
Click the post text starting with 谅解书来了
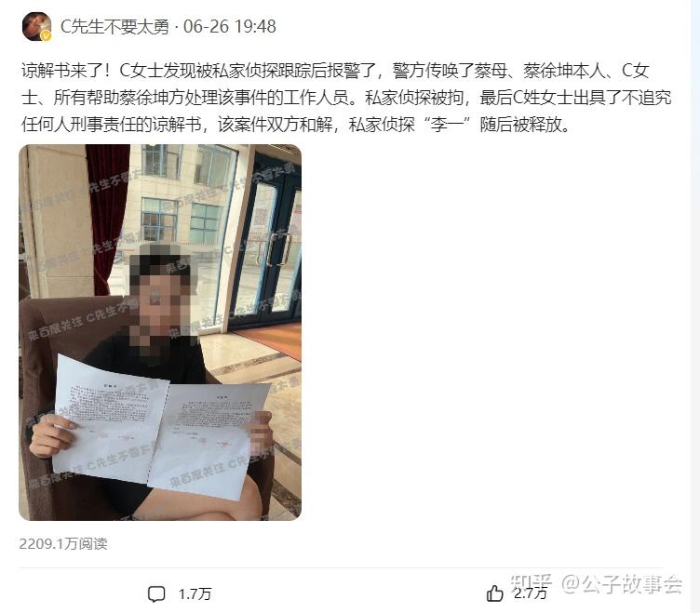346,98
